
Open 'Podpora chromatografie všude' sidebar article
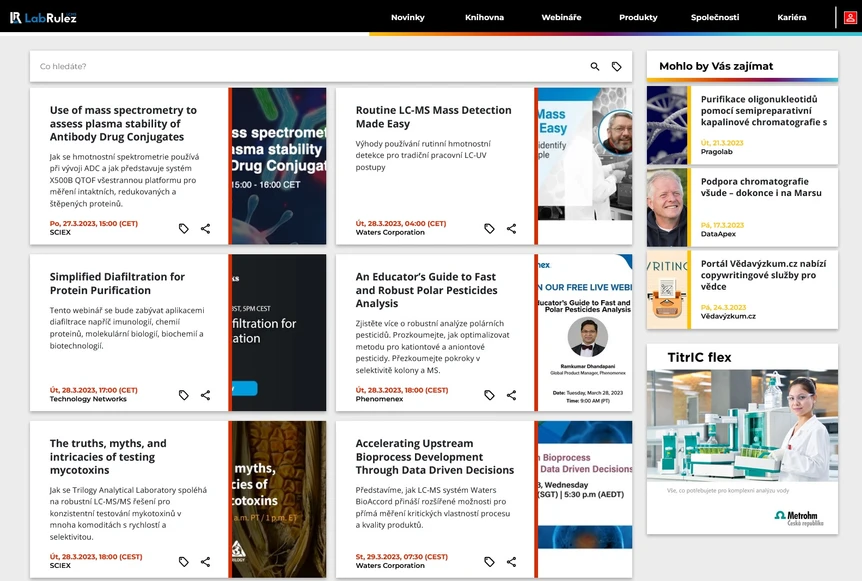point(761,187)
